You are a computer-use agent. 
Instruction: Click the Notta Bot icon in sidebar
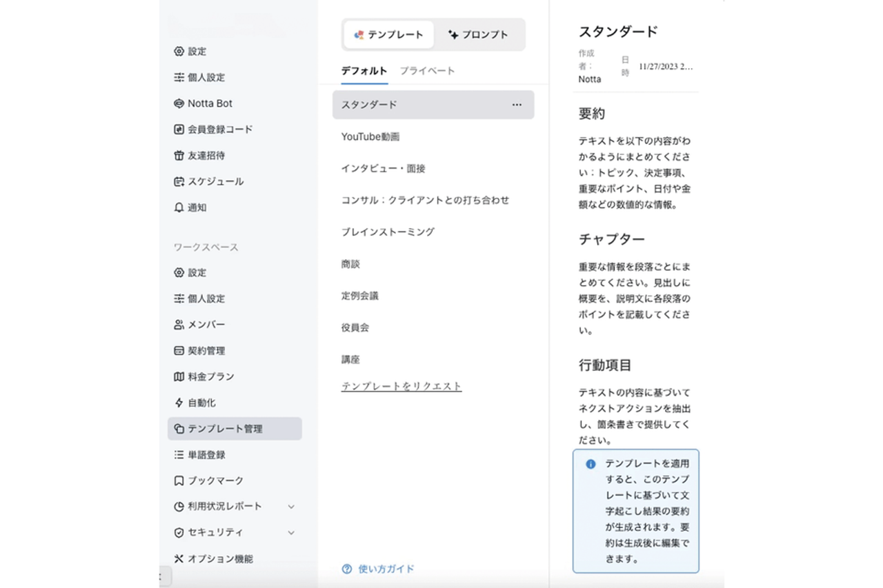pyautogui.click(x=179, y=103)
